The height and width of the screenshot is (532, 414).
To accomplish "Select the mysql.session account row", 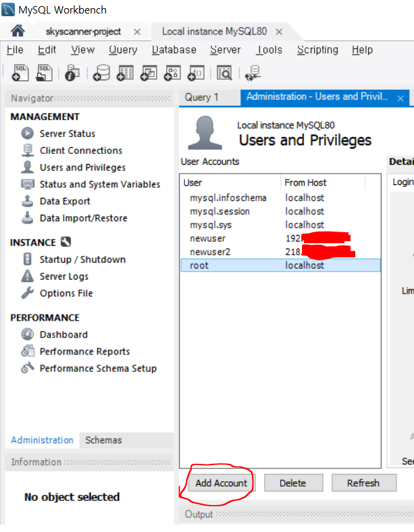I will pyautogui.click(x=280, y=211).
